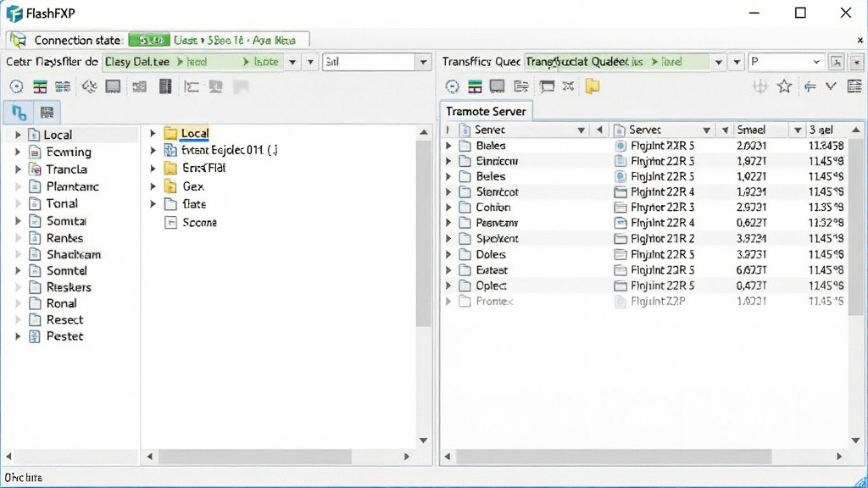Click the dark server-rack icon in the left pane toolbar
The image size is (868, 488).
point(165,86)
